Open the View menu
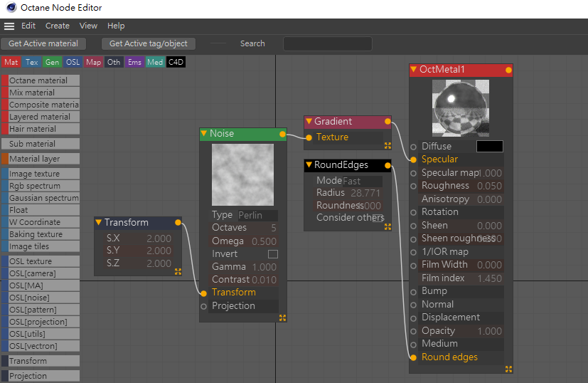The image size is (588, 383). point(88,26)
